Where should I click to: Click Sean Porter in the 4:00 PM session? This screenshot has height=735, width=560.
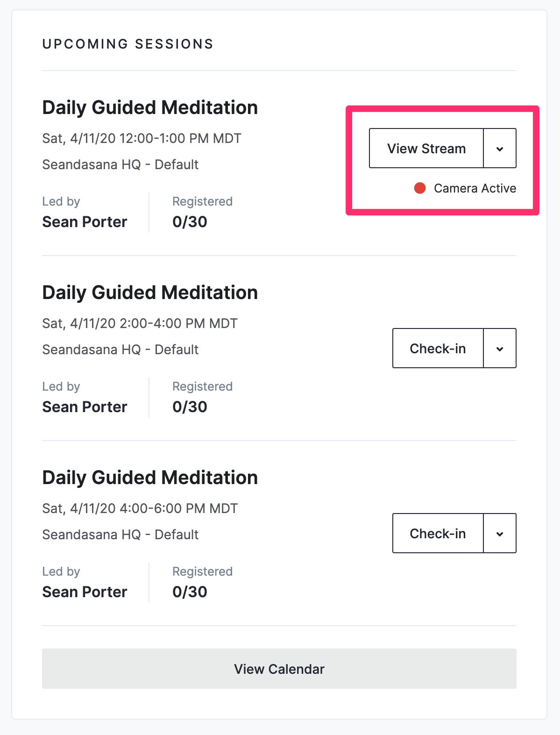pos(85,592)
